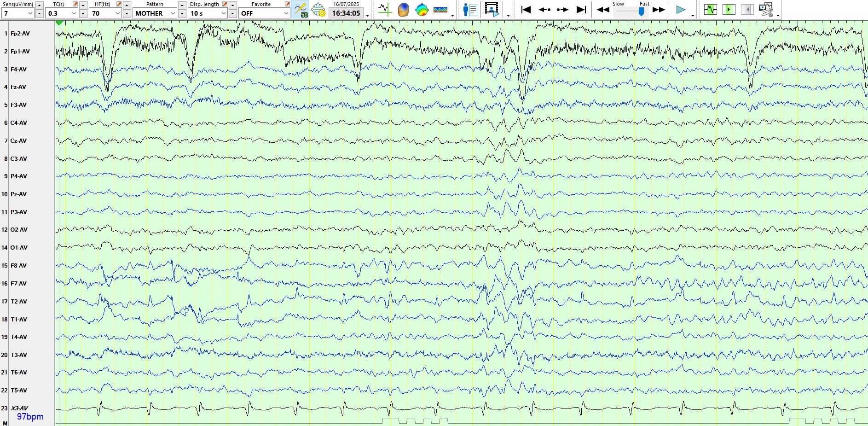Viewport: 868px width, 426px height.
Task: Expand the arrow beside the time display
Action: point(367,16)
